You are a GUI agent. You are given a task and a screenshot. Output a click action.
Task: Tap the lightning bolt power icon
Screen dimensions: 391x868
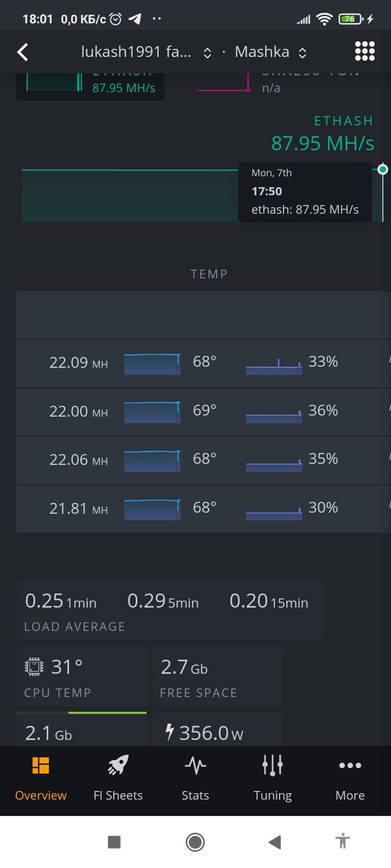pos(169,732)
